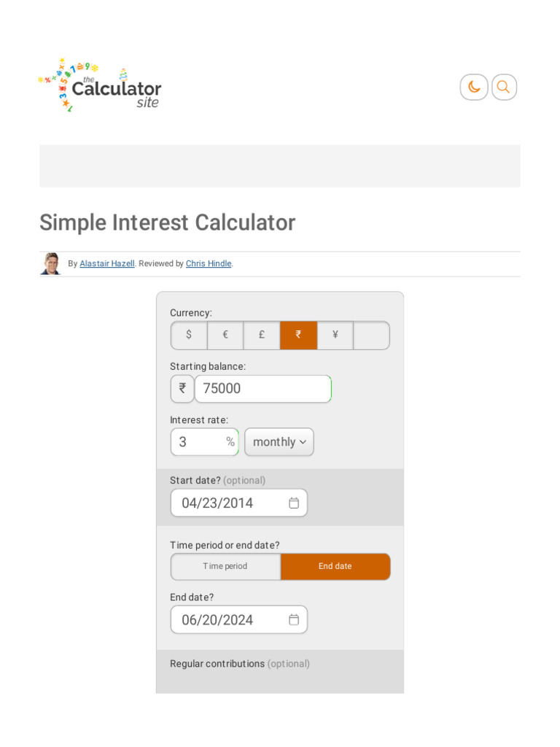Open the search magnifier icon
The width and height of the screenshot is (560, 747).
click(x=504, y=88)
